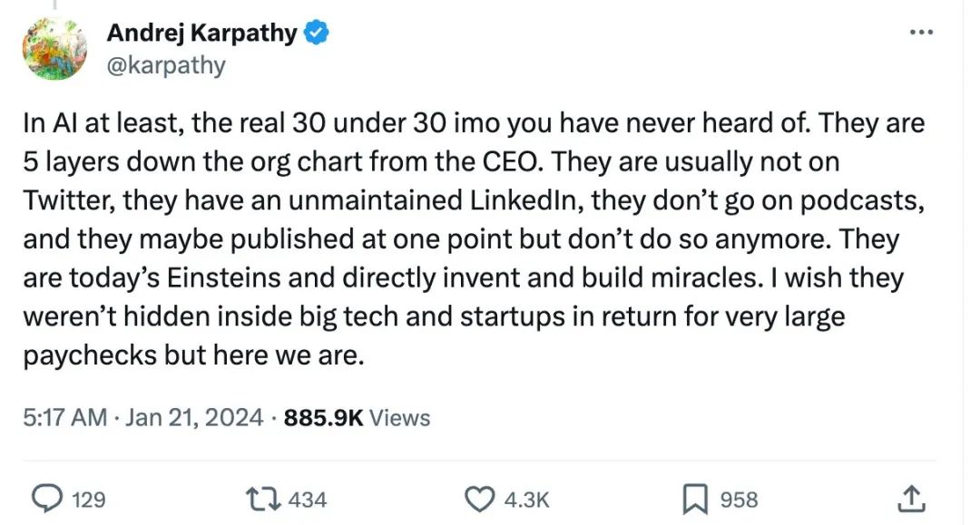Click the blue verified checkmark badge

tap(316, 34)
